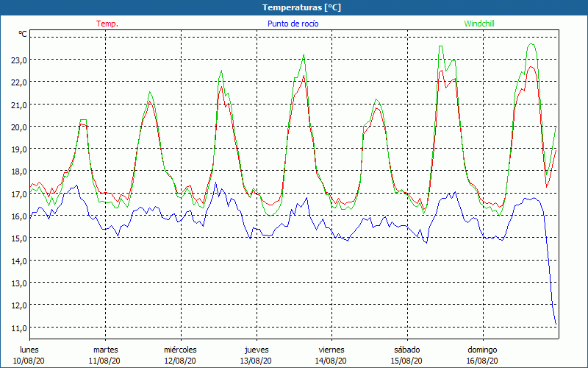The image size is (588, 368).
Task: Click the 15/08/20 date label
Action: [406, 361]
